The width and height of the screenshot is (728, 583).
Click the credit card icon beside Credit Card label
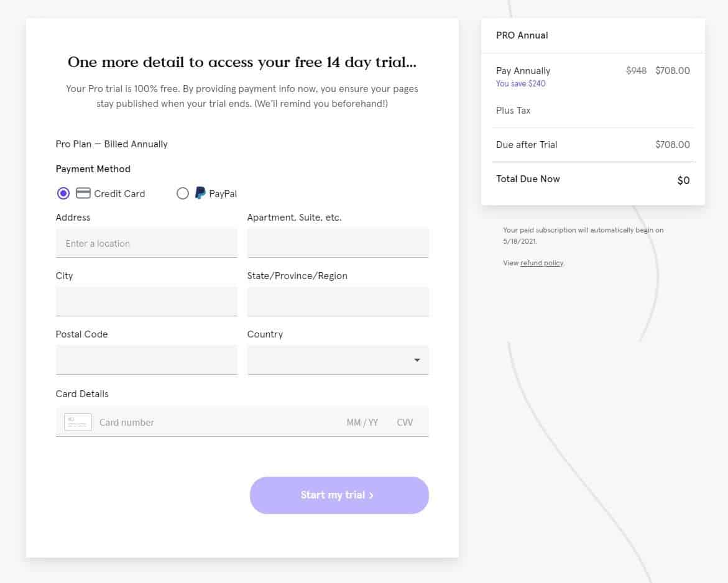click(x=83, y=193)
